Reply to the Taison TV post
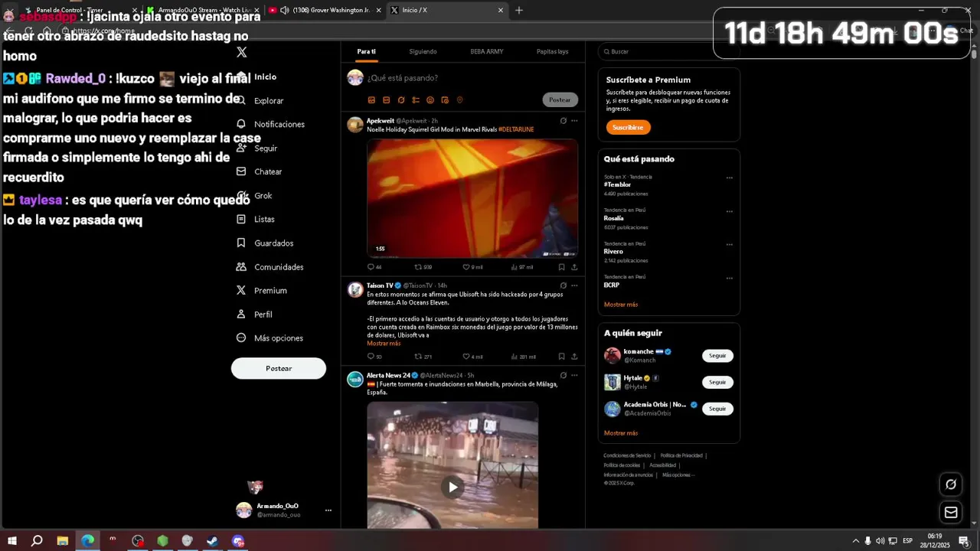Viewport: 980px width, 551px height. pyautogui.click(x=374, y=357)
